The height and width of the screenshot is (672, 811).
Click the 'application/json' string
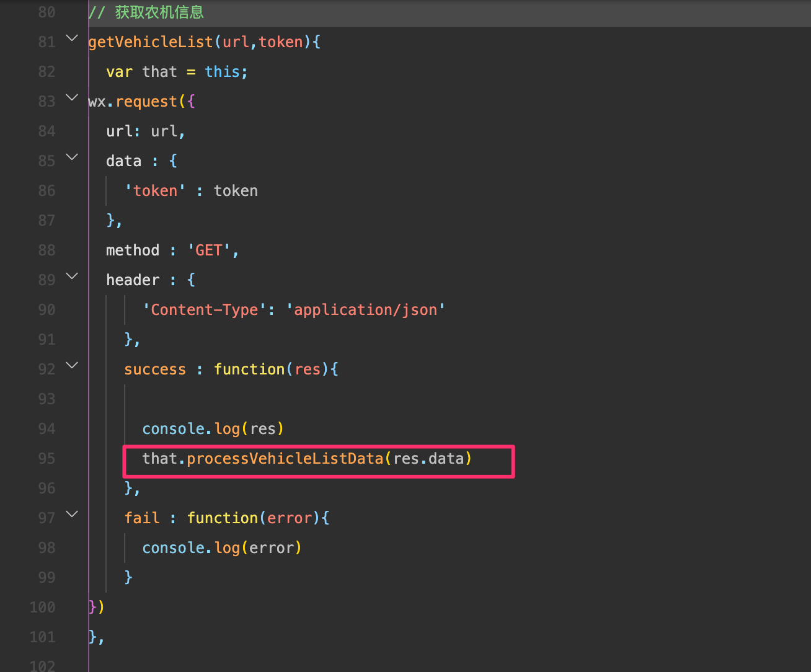pos(366,310)
